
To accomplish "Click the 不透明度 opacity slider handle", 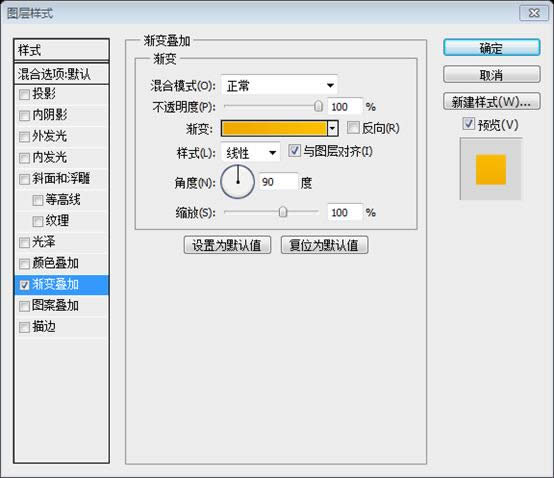I will click(318, 106).
